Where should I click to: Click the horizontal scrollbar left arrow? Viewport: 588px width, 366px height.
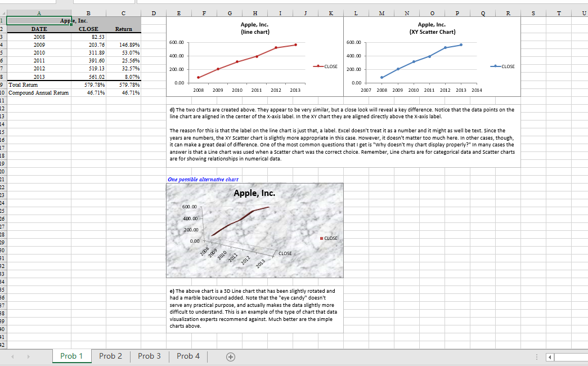click(x=550, y=357)
